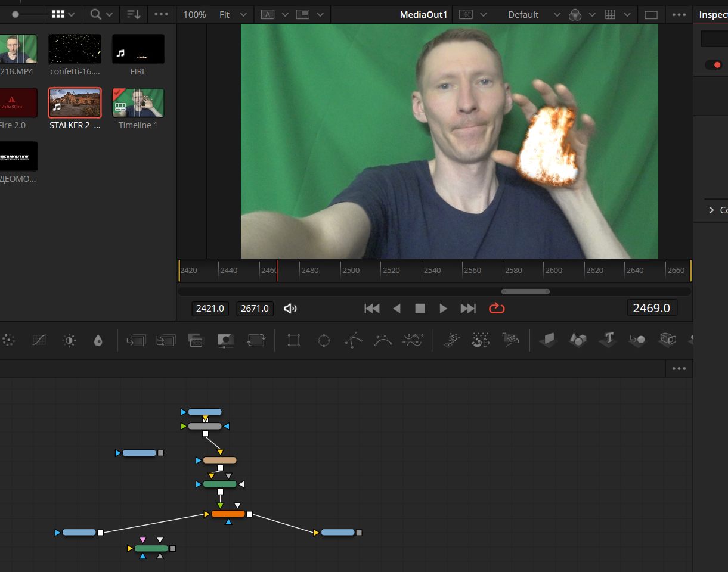Add a Polygon mask tool
728x572 pixels.
353,340
